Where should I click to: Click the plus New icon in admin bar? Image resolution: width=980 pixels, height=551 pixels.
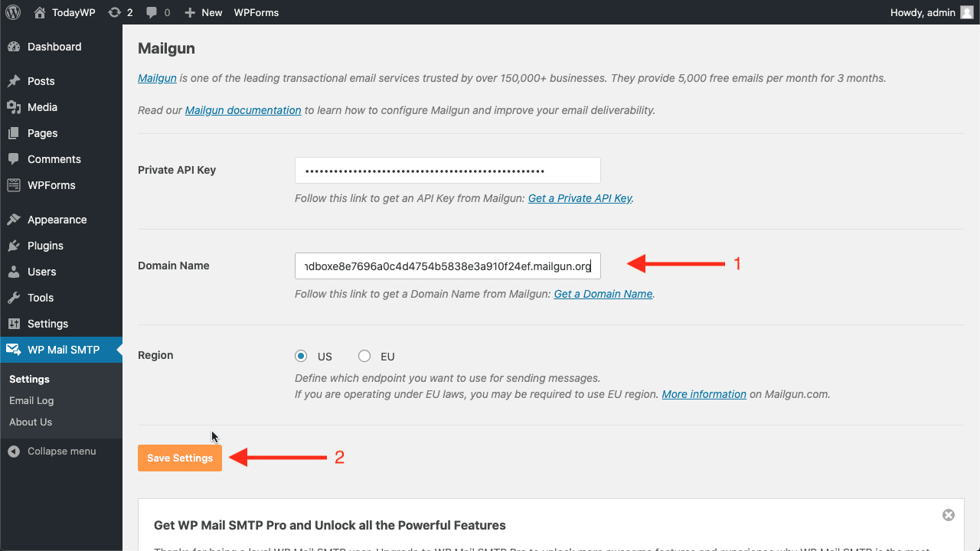[x=190, y=12]
